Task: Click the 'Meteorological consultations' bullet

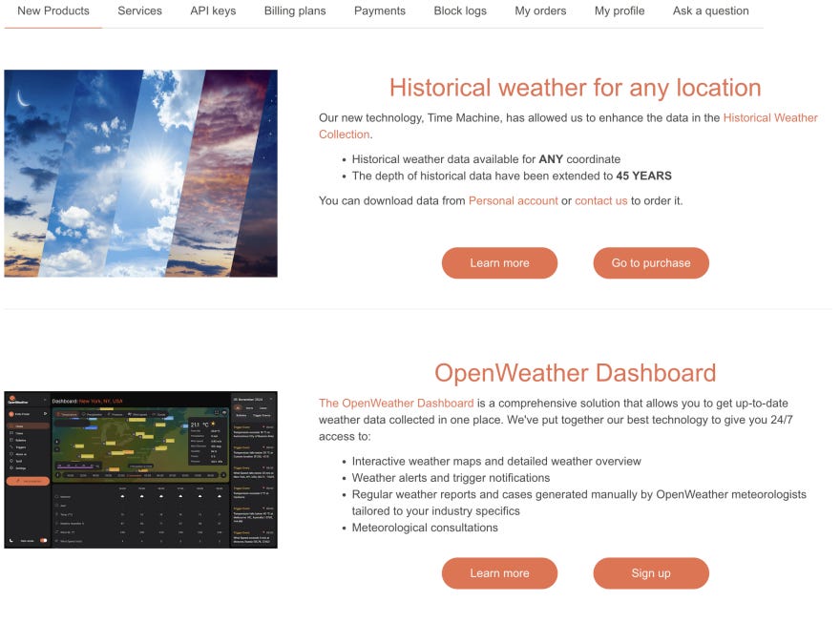Action: [425, 528]
